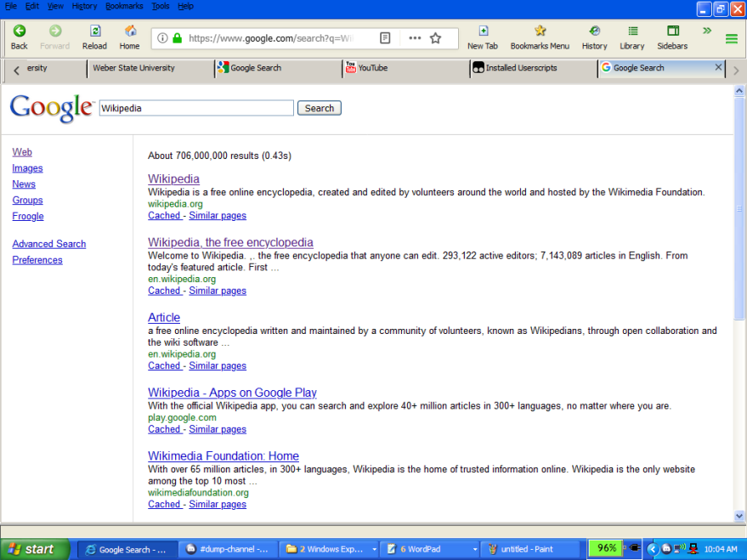Open the 'Article' search result

pyautogui.click(x=164, y=318)
